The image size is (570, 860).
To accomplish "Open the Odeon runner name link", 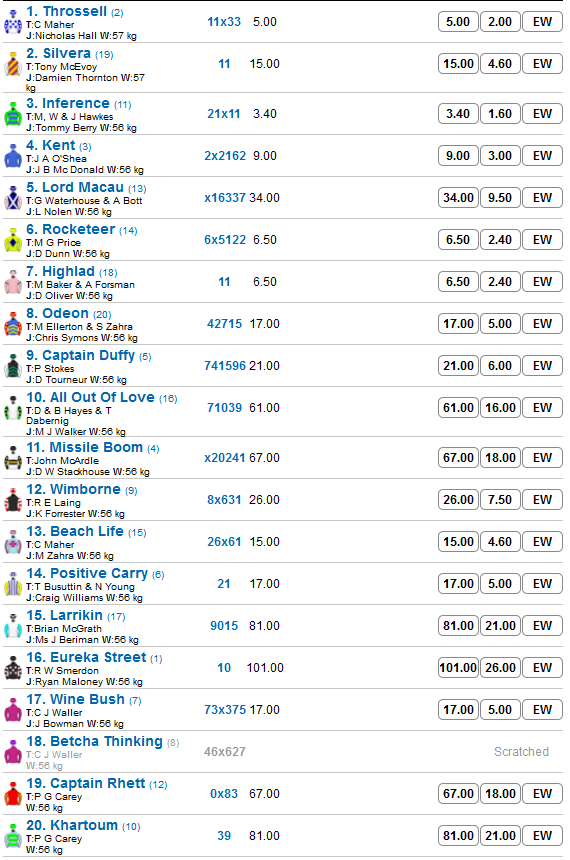I will (65, 314).
